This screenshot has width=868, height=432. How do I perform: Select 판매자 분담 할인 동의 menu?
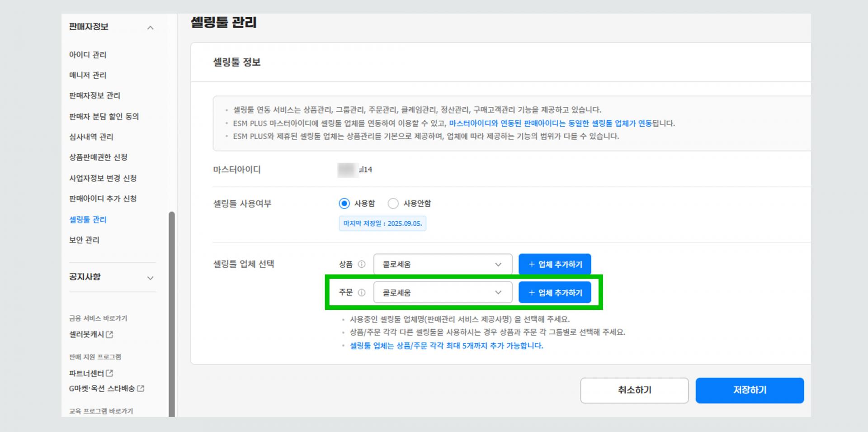104,116
